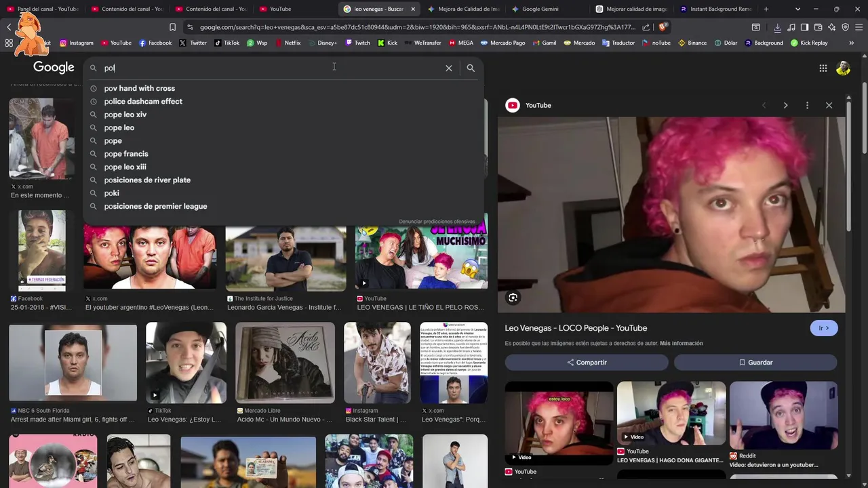868x488 pixels.
Task: Open the browser hamburger menu
Action: click(859, 27)
